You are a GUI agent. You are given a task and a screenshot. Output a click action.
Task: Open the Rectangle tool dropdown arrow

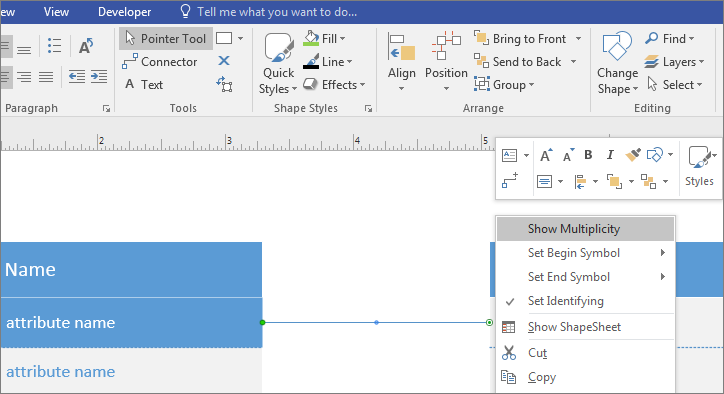point(241,39)
